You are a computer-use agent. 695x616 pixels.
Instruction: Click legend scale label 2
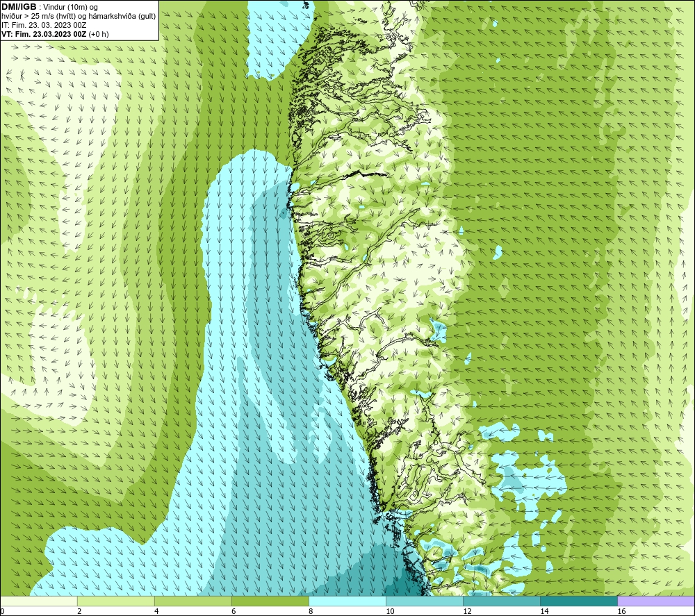79,612
